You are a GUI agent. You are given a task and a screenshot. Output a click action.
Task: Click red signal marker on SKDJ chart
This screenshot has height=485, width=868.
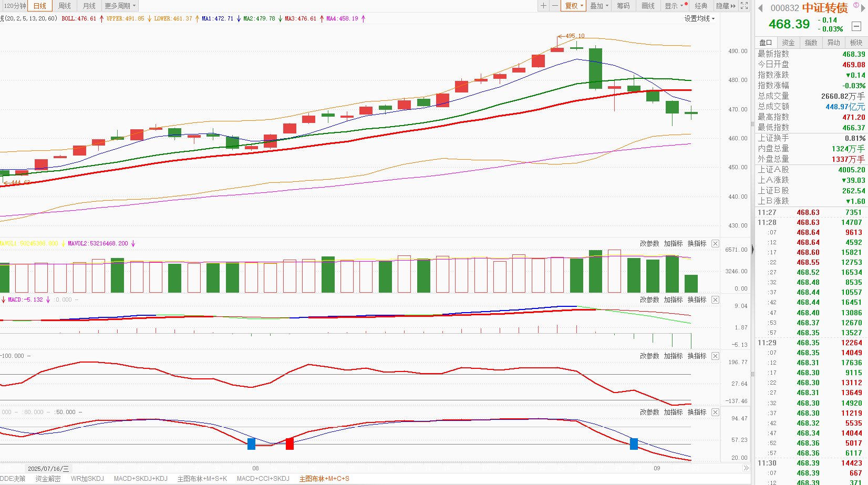point(290,443)
